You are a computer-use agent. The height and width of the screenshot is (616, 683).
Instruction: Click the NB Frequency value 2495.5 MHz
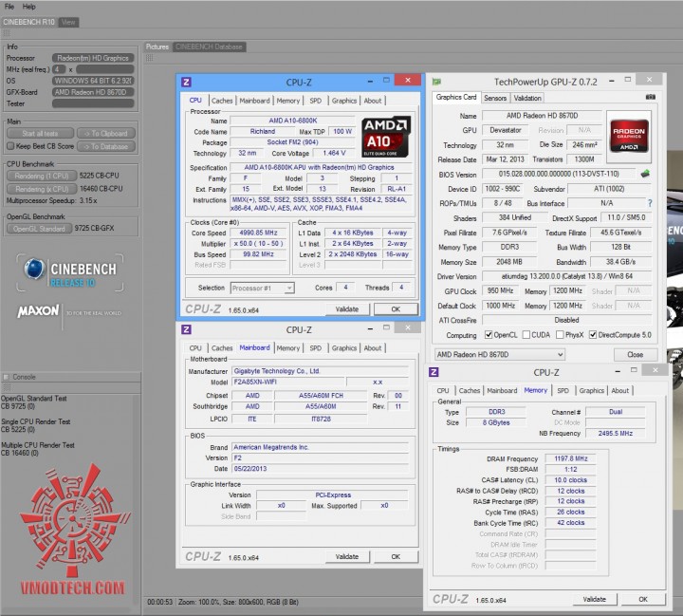coord(615,434)
